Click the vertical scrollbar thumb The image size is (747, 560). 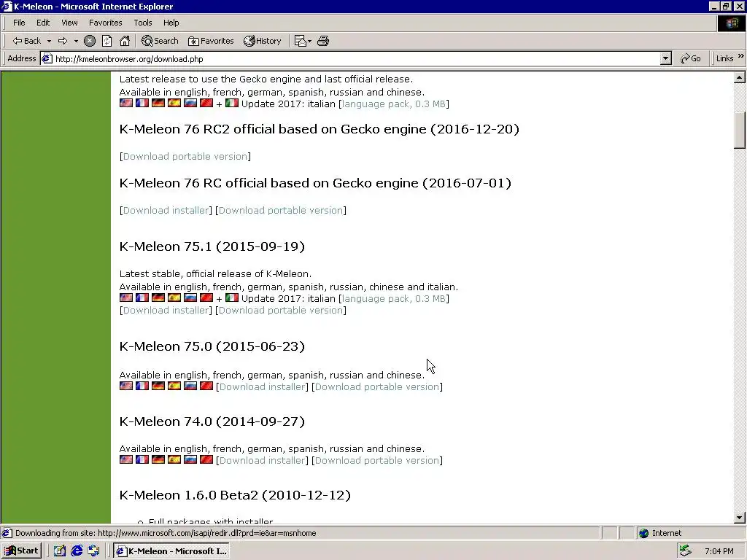click(740, 130)
